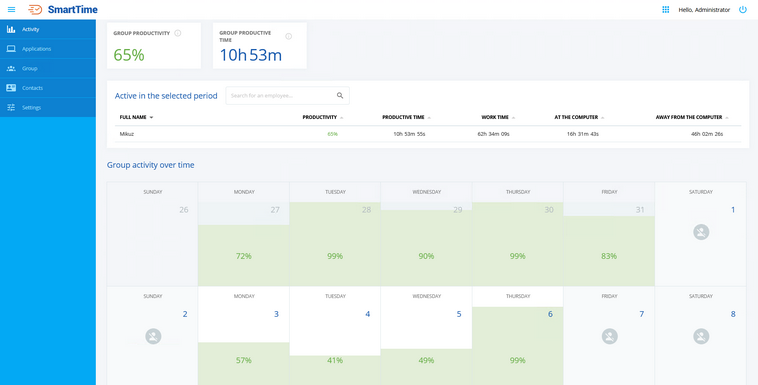The image size is (758, 385).
Task: Open Wednesday 29 cell showing 90%
Action: 426,234
